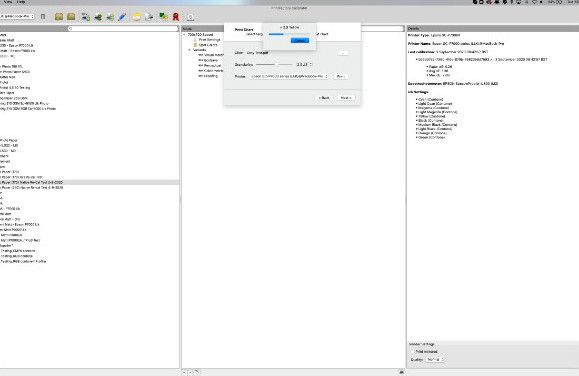Select Print Settings in the tree
Screen dimensions: 579x376
[x=209, y=40]
